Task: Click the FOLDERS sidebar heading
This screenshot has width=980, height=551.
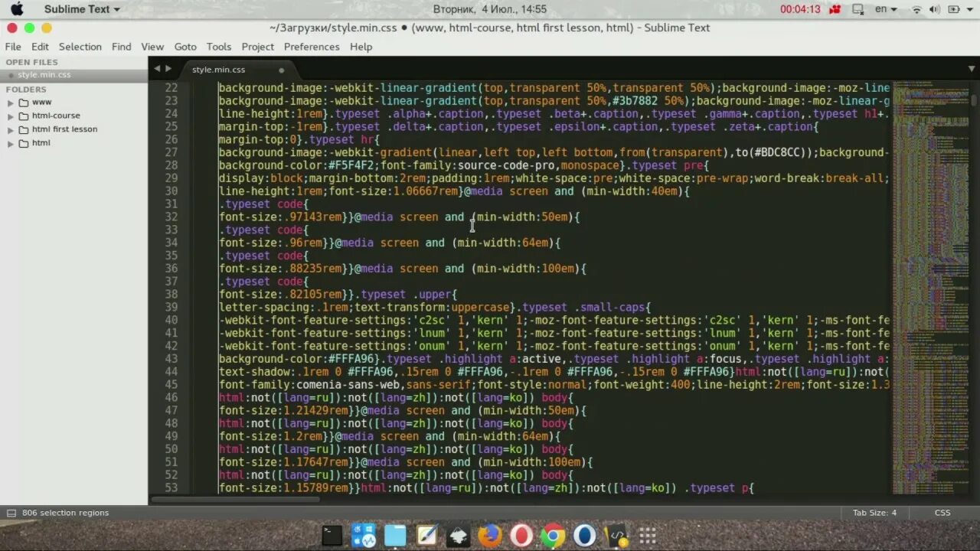Action: [x=26, y=90]
